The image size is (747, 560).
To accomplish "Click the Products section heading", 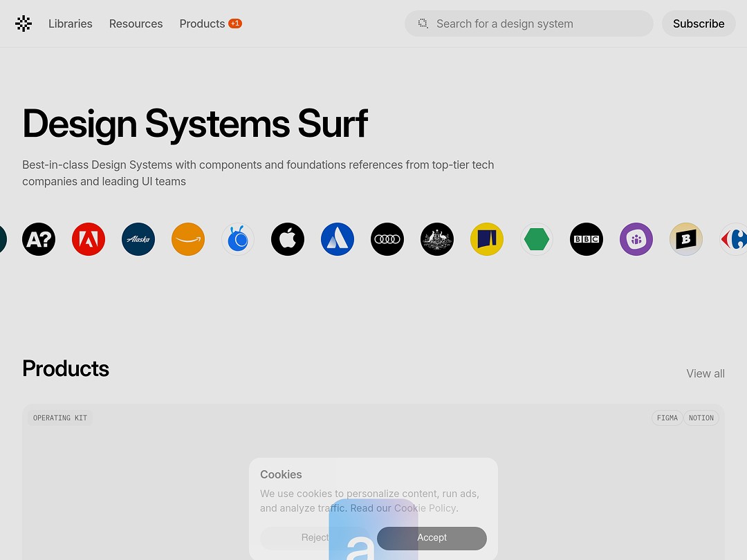I will coord(66,368).
